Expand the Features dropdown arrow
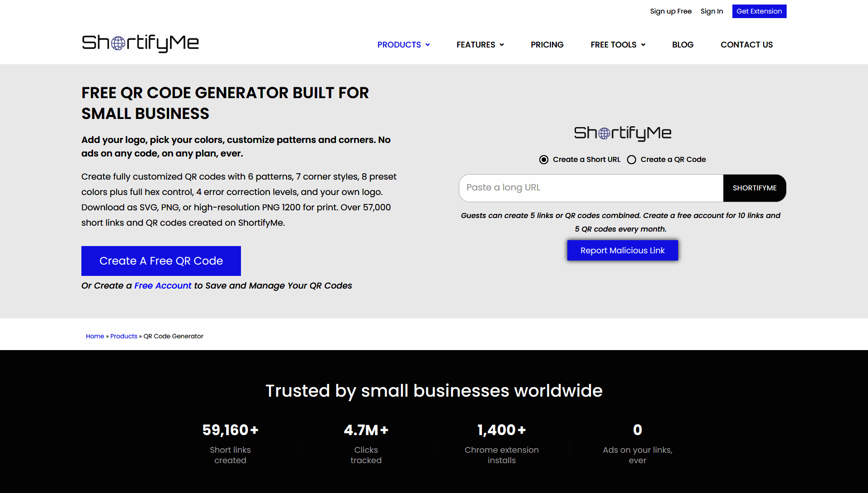 point(502,45)
